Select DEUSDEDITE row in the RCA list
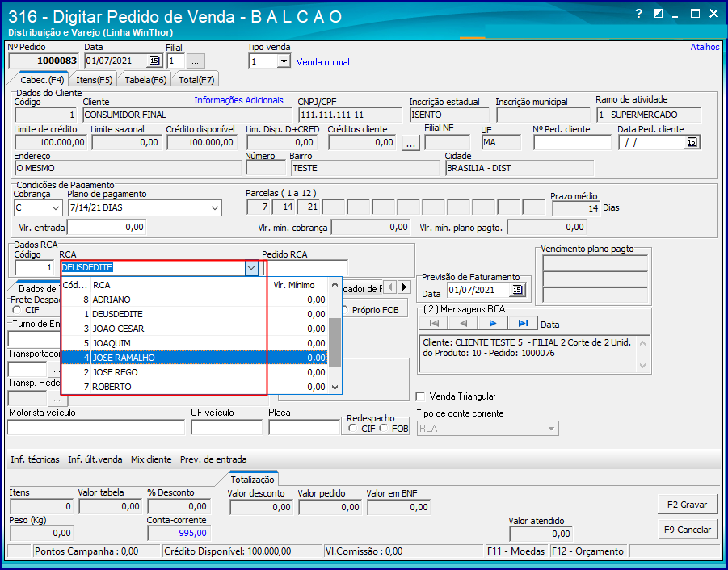 click(x=194, y=314)
